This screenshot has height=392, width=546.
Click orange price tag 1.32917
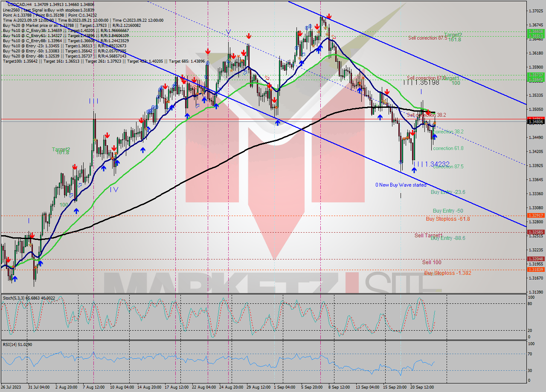tap(535, 216)
